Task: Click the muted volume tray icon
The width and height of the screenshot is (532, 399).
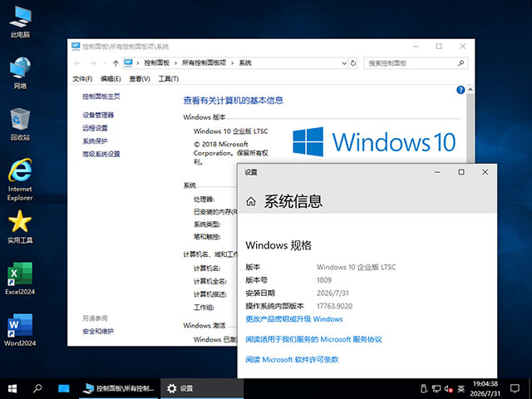Action: [x=449, y=389]
